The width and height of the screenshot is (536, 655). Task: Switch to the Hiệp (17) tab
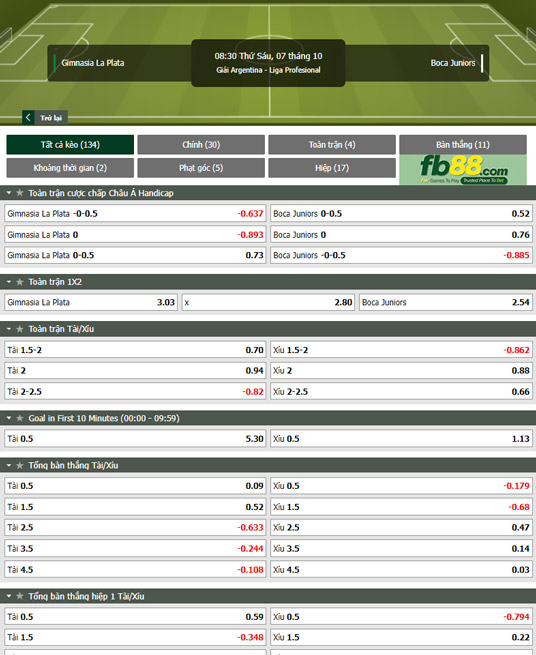click(332, 168)
